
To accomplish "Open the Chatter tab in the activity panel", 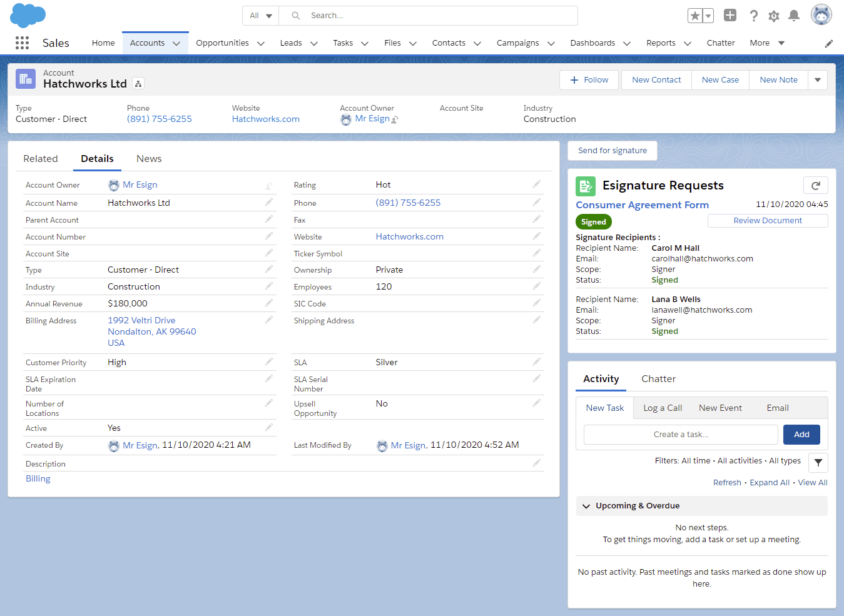I will tap(658, 379).
